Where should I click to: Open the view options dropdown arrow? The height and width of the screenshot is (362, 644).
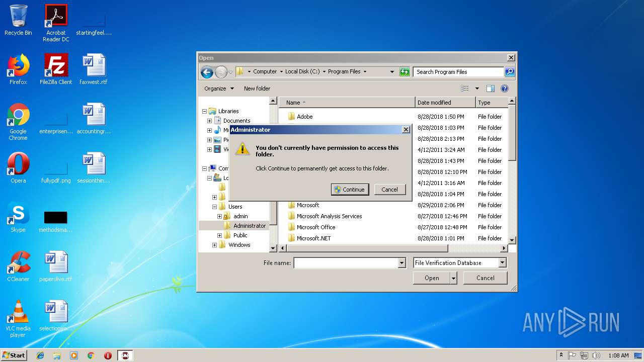[477, 88]
